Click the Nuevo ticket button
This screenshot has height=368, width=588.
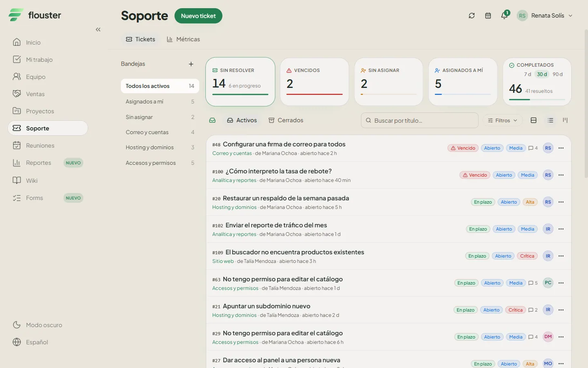click(198, 16)
